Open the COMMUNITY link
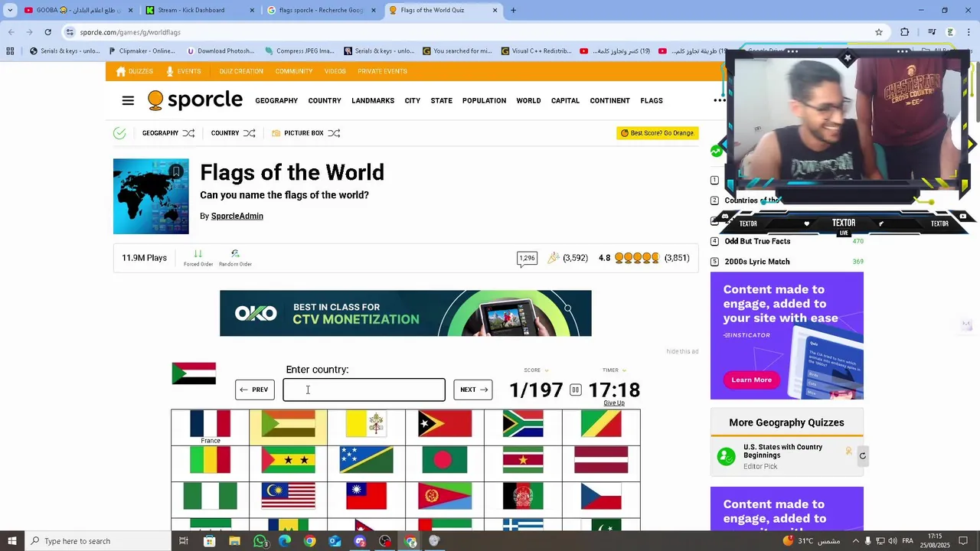 click(x=294, y=71)
